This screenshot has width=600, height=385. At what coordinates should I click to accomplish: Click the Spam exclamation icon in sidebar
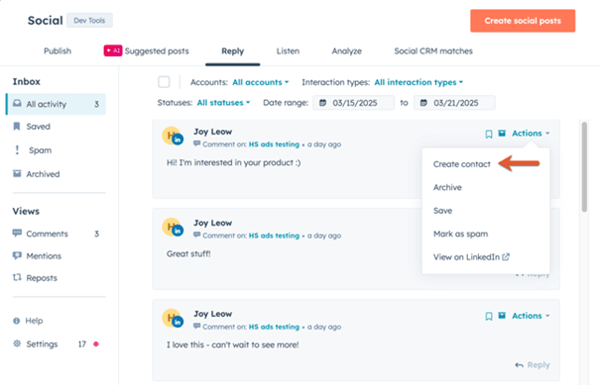point(17,150)
